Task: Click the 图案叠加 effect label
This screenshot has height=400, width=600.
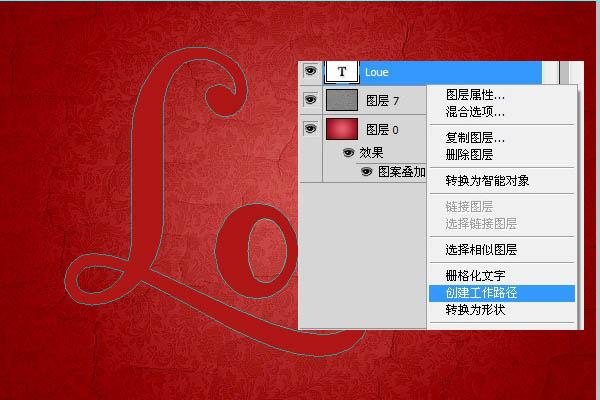Action: point(401,172)
